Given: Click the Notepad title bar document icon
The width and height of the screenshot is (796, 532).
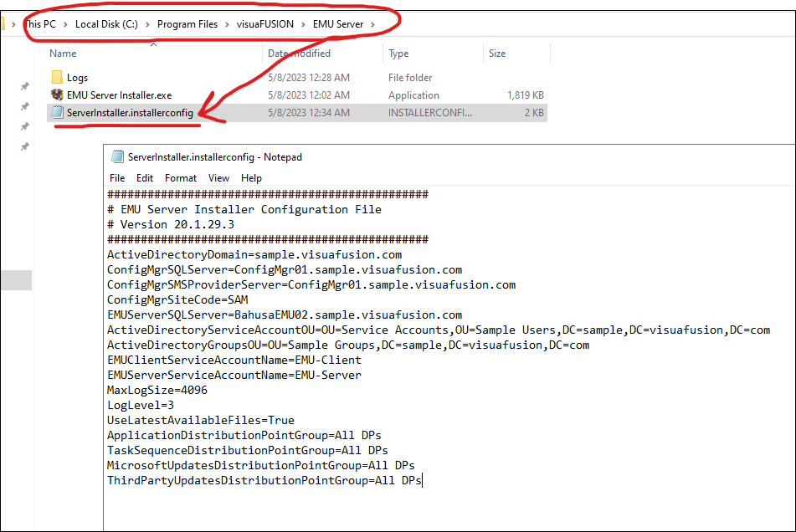Looking at the screenshot, I should (x=117, y=156).
